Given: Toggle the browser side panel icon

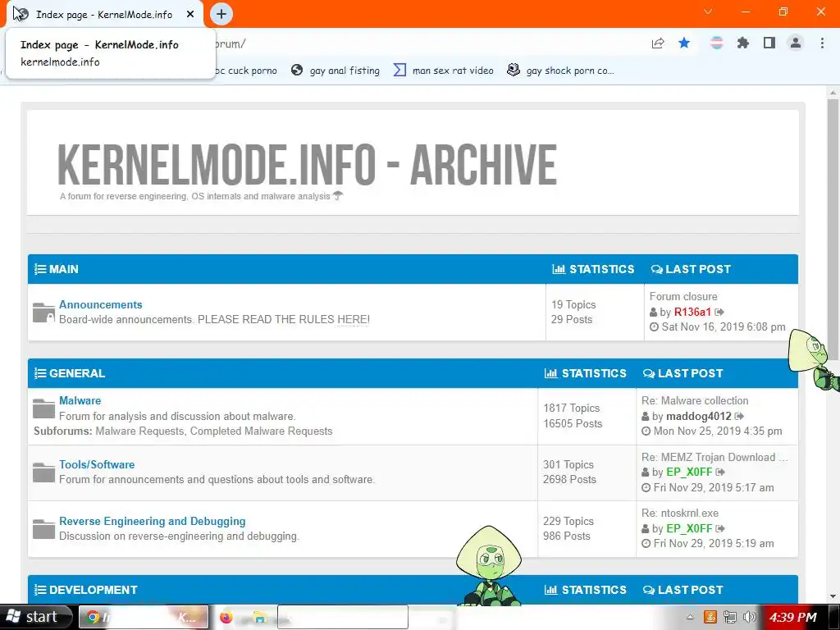Looking at the screenshot, I should tap(769, 43).
